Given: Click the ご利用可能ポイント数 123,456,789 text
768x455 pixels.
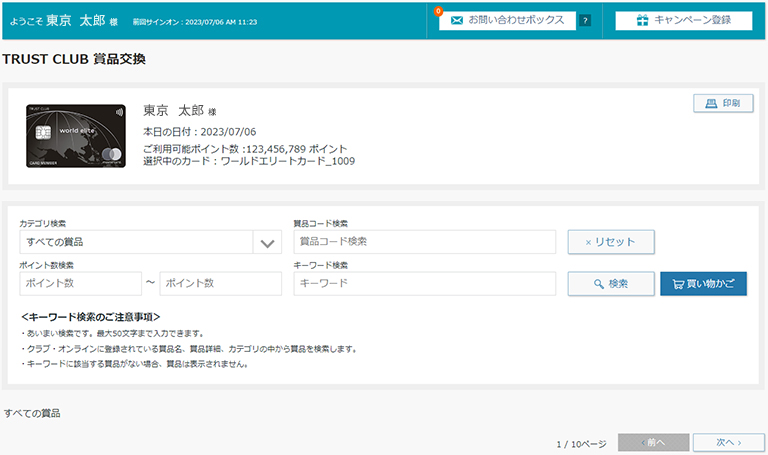Looking at the screenshot, I should pyautogui.click(x=245, y=149).
